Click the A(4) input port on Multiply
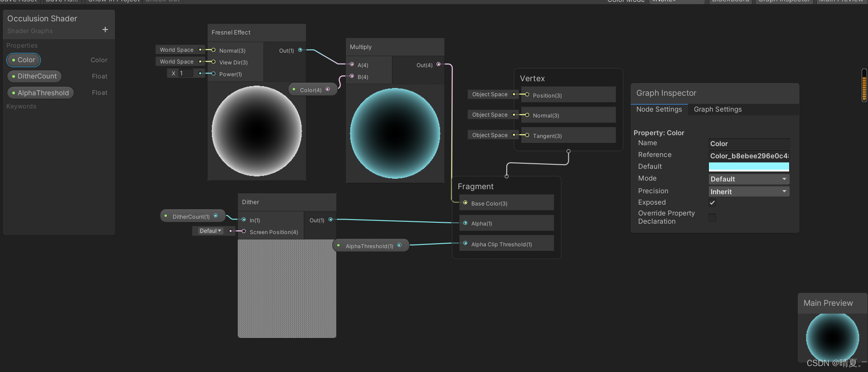 [352, 64]
